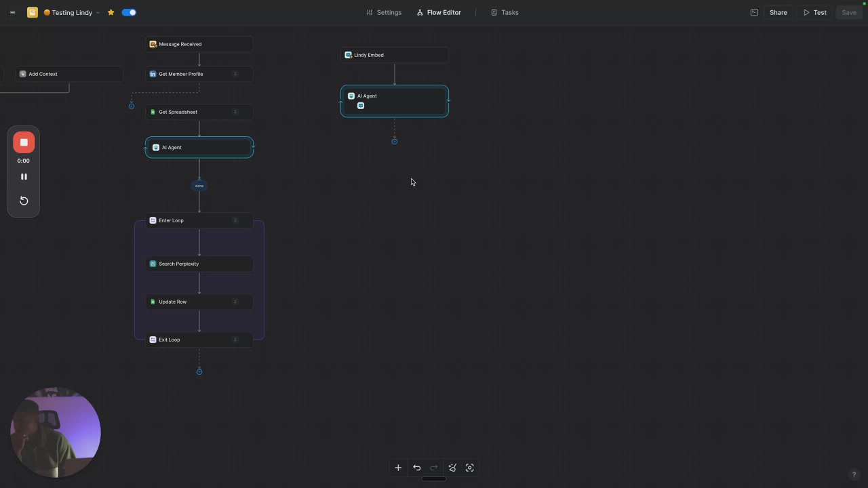Open the hamburger menu
The width and height of the screenshot is (868, 488).
tap(12, 12)
